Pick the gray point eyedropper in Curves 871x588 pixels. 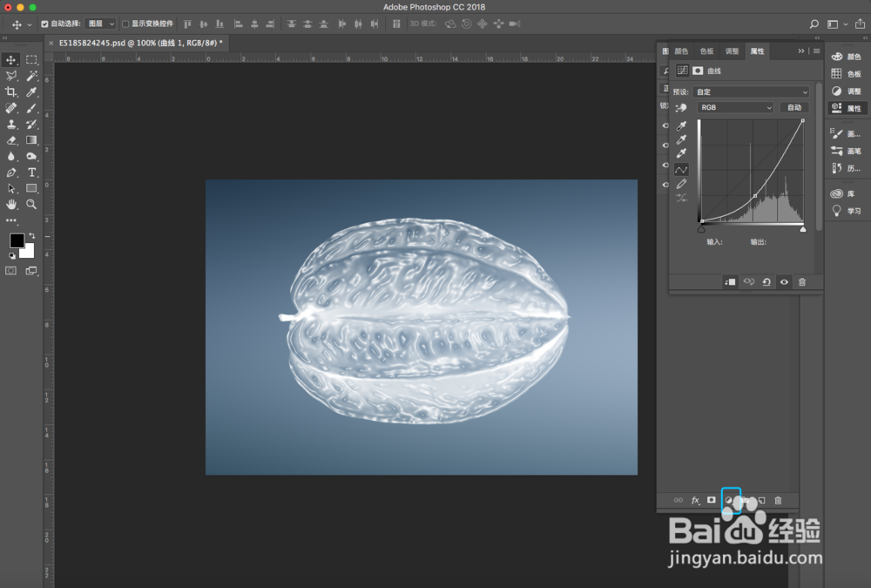click(x=681, y=139)
